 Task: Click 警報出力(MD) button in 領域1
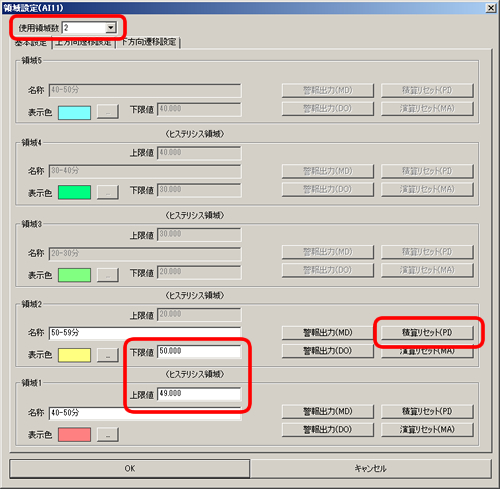pos(328,411)
